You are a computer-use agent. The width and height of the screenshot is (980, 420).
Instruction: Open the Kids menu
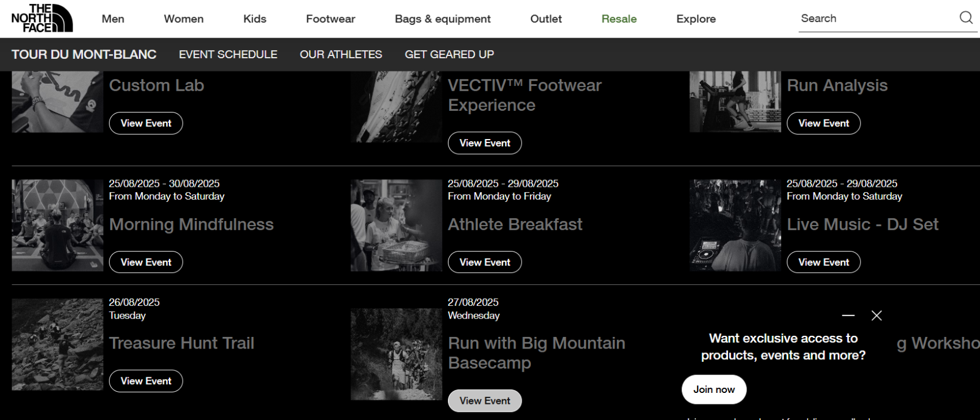(255, 19)
